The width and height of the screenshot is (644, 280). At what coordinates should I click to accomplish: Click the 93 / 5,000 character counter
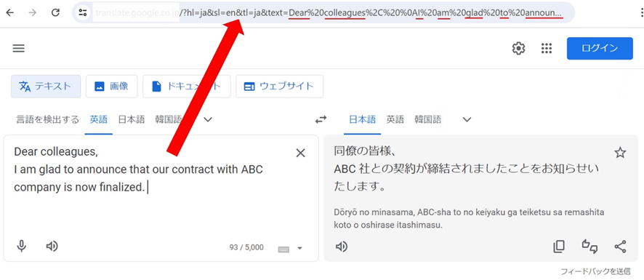(246, 247)
